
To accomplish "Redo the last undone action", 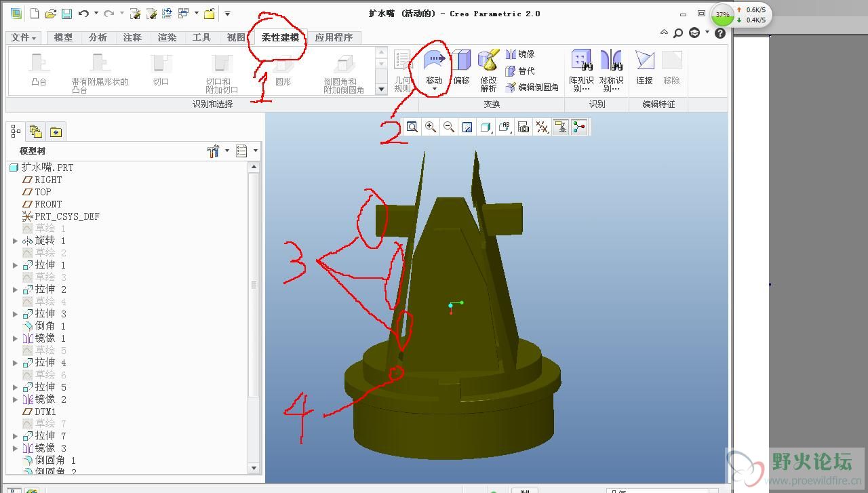I will click(109, 14).
